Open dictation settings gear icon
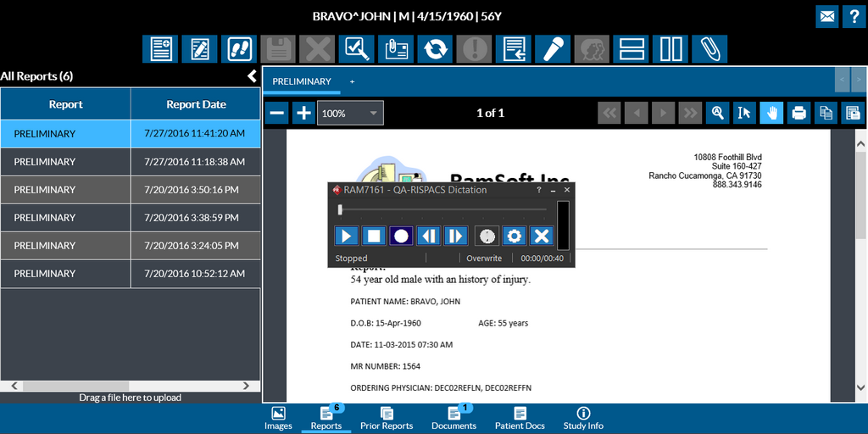This screenshot has width=868, height=434. (x=515, y=236)
